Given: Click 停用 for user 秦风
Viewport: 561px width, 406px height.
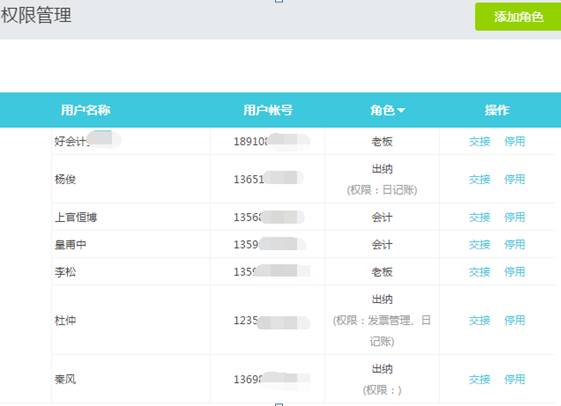Looking at the screenshot, I should coord(514,379).
